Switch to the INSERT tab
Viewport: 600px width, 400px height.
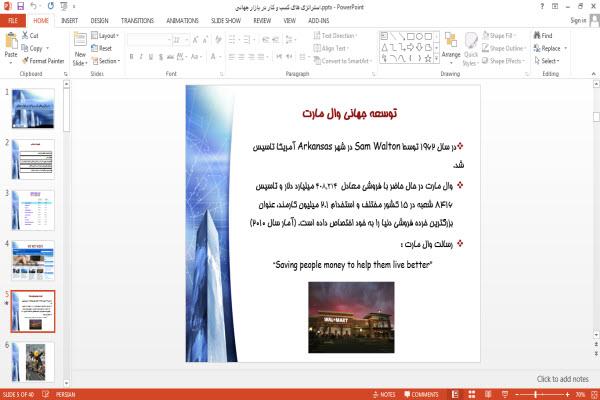(x=69, y=21)
